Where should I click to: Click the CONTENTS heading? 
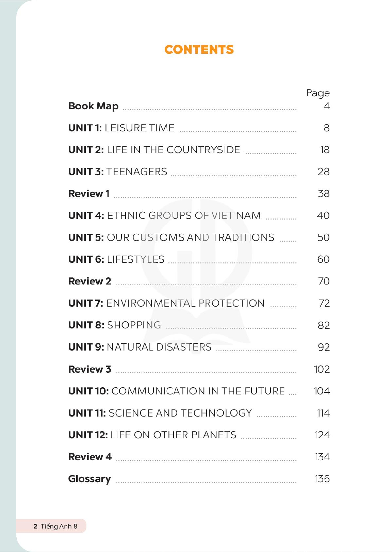[x=199, y=50]
